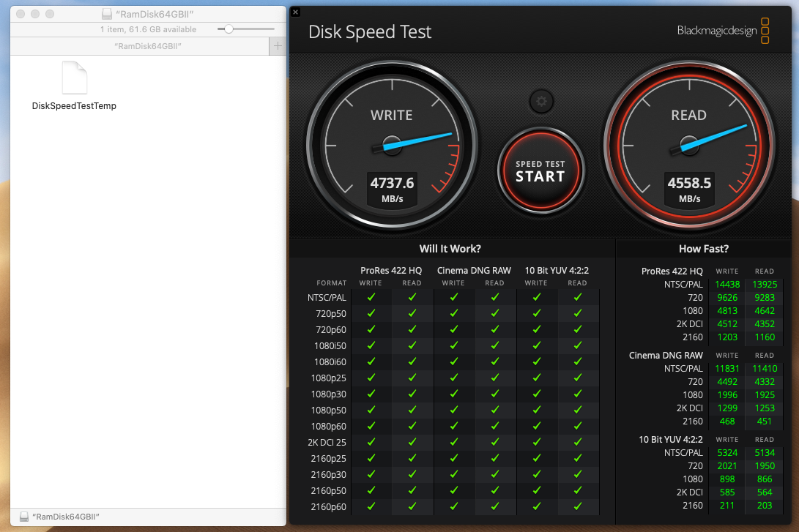The width and height of the screenshot is (799, 532).
Task: Click the 14438 ProRes NTSC/PAL write value
Action: [x=727, y=285]
